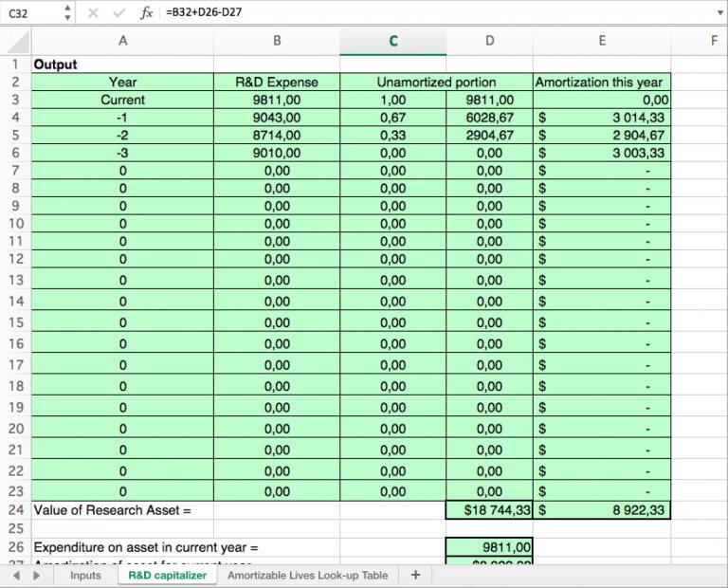Click the confirm entry checkmark icon

tap(118, 13)
